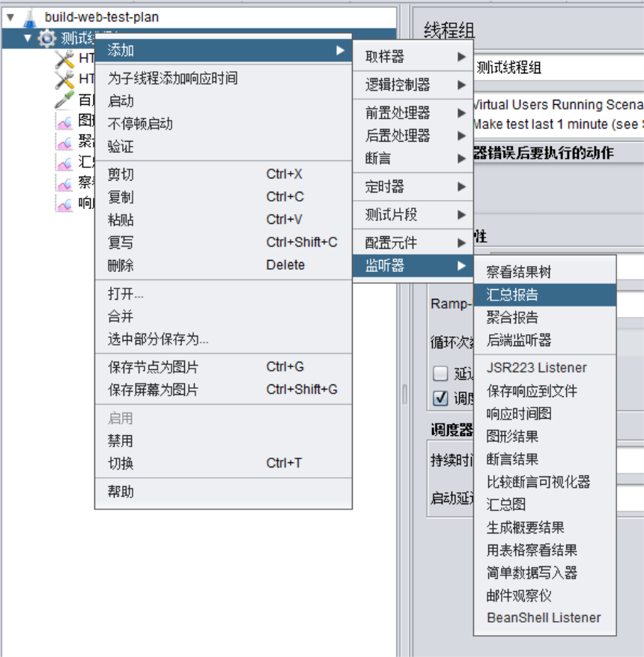Viewport: 644px width, 657px height.
Task: Collapse the 测试线程组 tree node arrow
Action: (28, 38)
